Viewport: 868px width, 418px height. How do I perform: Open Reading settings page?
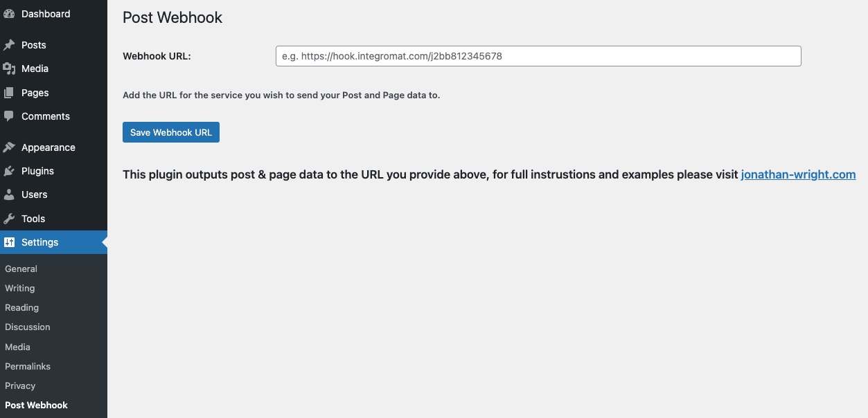coord(21,307)
